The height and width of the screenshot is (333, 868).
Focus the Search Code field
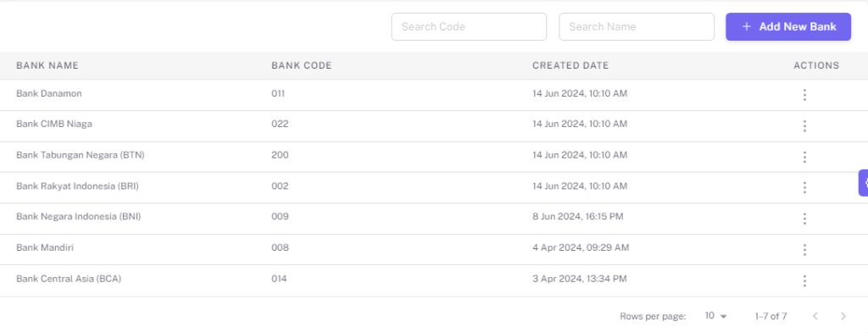[469, 26]
